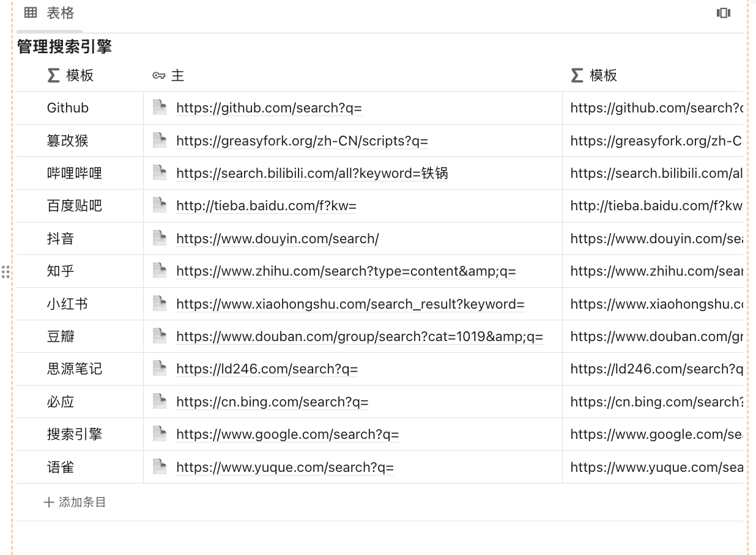Click 添加条目 to add a new entry

[75, 502]
